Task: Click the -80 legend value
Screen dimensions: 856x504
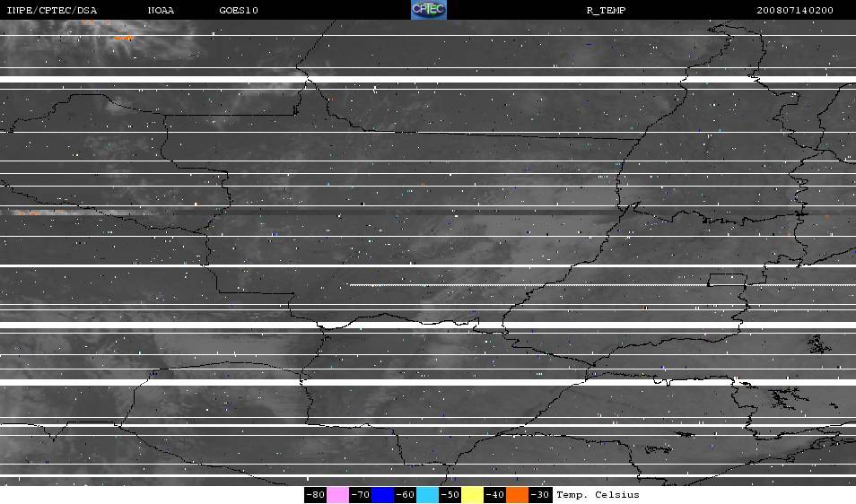Action: [x=316, y=495]
